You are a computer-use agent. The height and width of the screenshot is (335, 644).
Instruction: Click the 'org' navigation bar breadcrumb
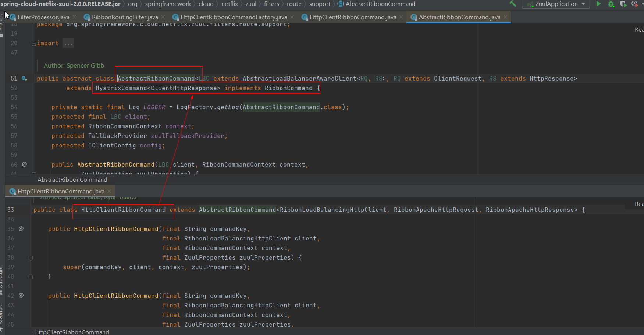pos(133,4)
